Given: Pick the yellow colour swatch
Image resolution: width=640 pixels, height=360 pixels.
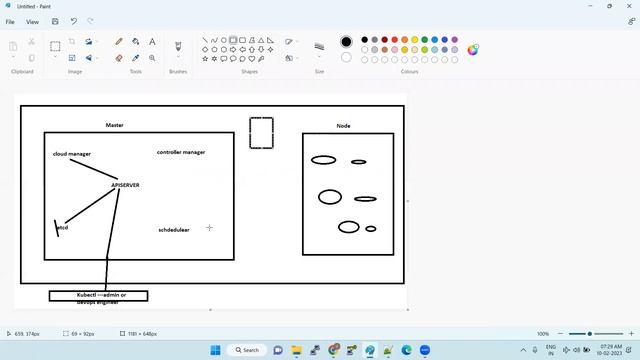Looking at the screenshot, I should tap(415, 40).
